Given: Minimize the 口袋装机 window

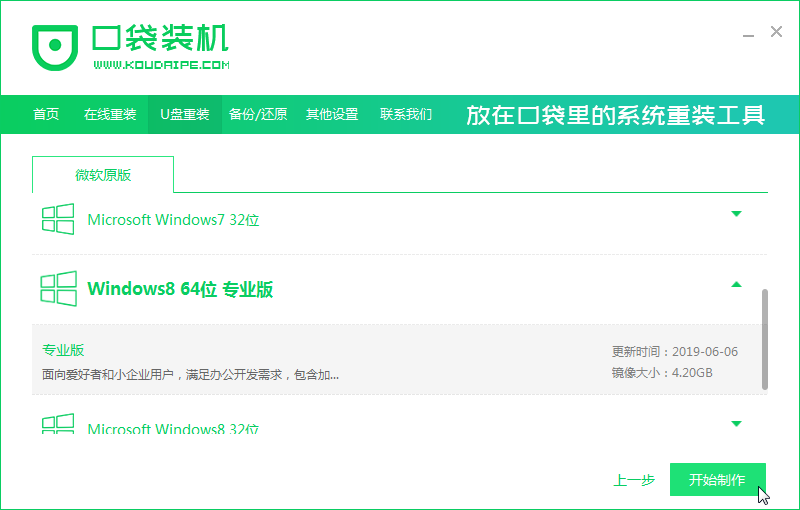Looking at the screenshot, I should [748, 34].
